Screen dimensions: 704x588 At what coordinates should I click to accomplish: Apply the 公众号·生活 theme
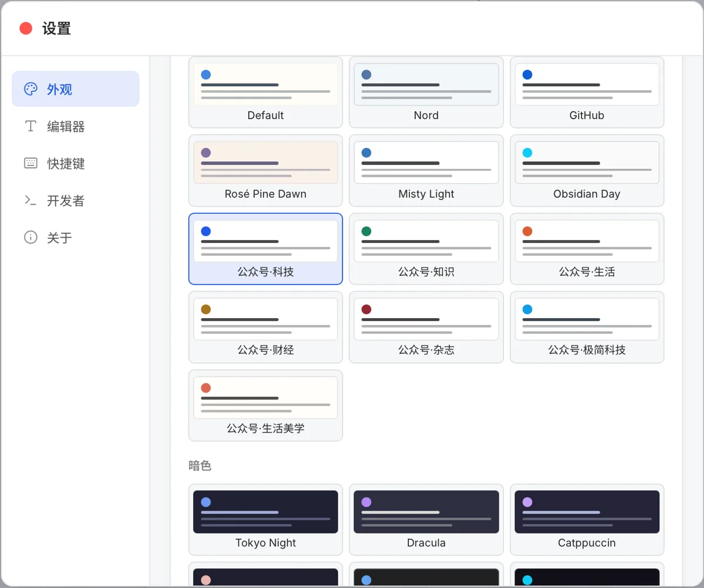[x=587, y=249]
